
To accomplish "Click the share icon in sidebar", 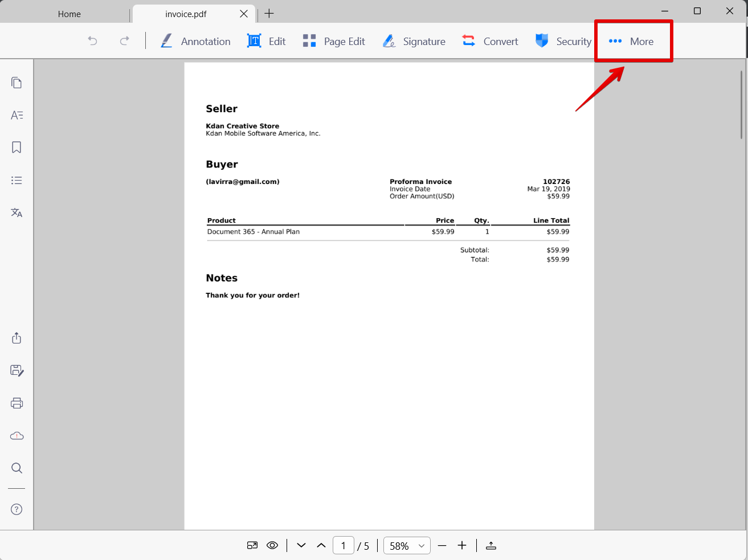I will click(17, 338).
